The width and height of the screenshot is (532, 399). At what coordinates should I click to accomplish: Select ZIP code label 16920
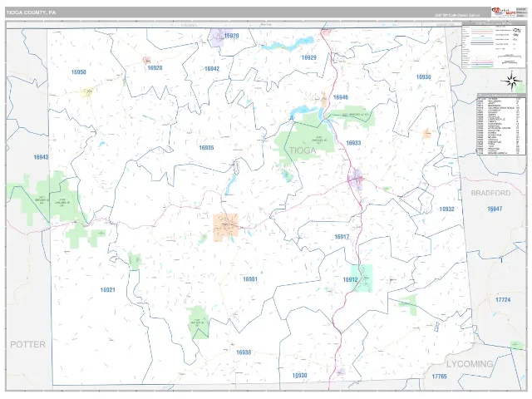coord(231,36)
